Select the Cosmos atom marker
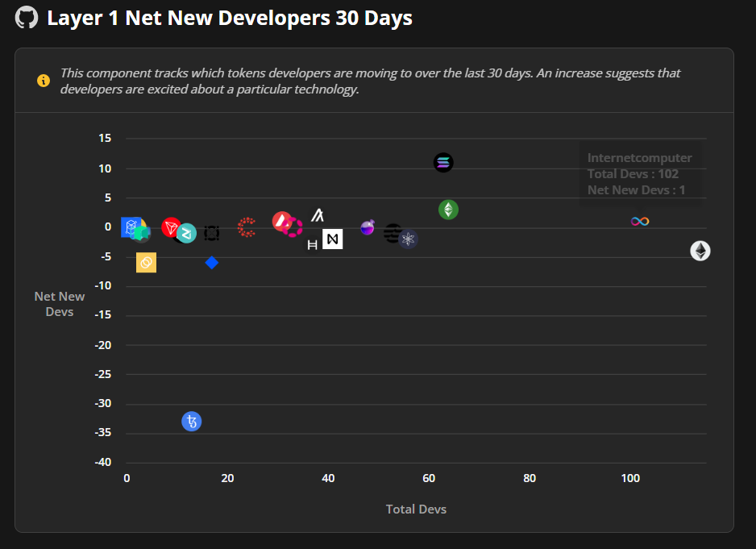 tap(408, 239)
